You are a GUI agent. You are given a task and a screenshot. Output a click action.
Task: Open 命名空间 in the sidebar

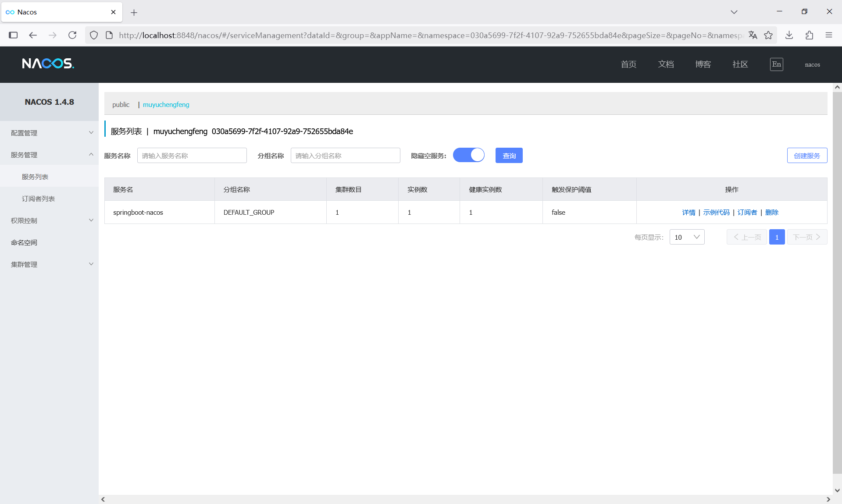(x=24, y=242)
